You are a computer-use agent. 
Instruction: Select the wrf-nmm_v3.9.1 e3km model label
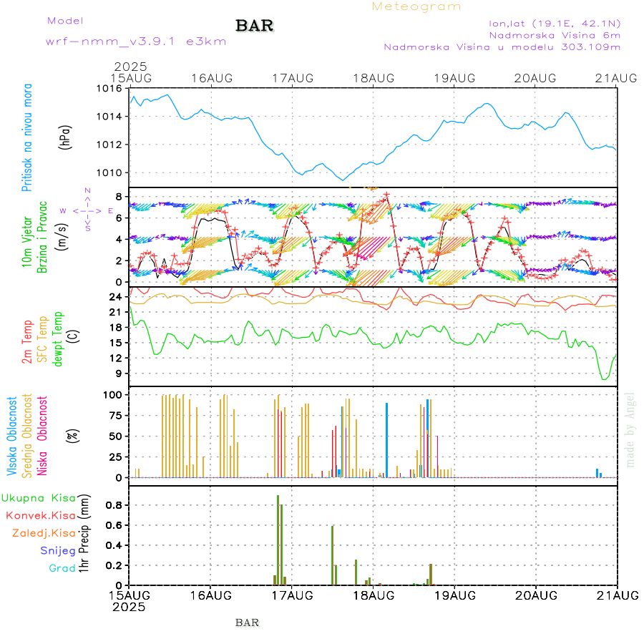point(136,42)
